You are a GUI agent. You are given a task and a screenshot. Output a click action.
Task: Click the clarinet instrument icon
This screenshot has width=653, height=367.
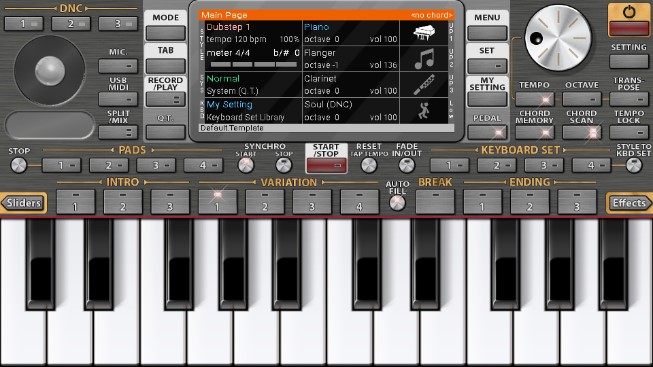(x=424, y=85)
